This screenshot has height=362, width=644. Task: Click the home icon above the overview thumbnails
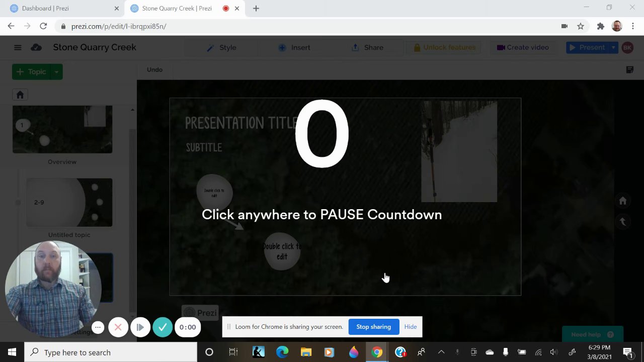pos(20,95)
